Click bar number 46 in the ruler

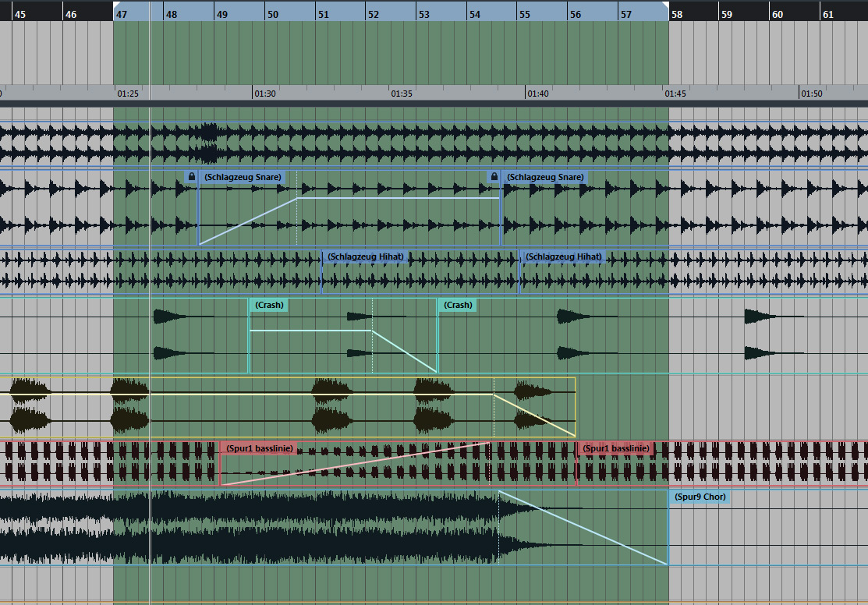click(x=71, y=14)
